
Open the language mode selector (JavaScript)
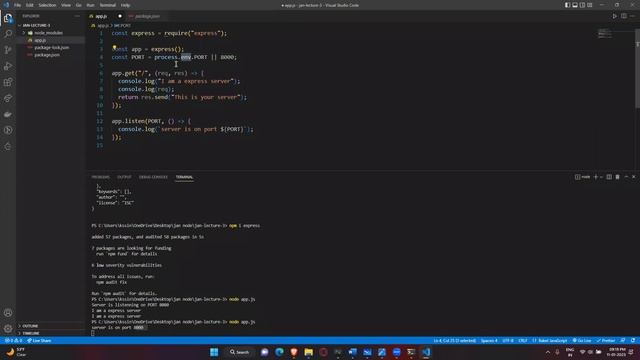553,340
